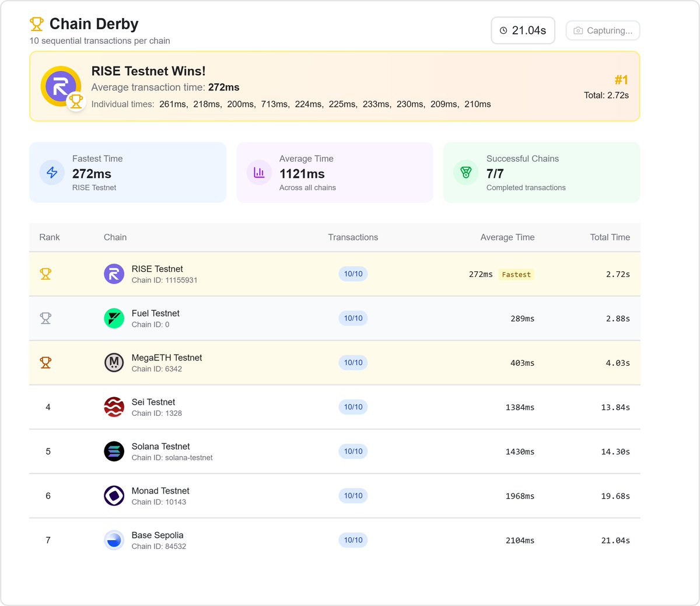Click the 10/10 badge for RISE Testnet

(x=353, y=274)
